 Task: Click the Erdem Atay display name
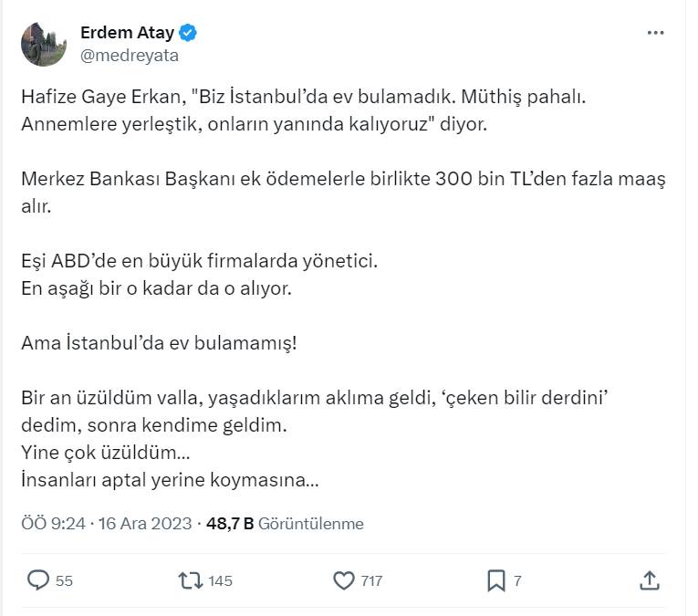point(127,34)
